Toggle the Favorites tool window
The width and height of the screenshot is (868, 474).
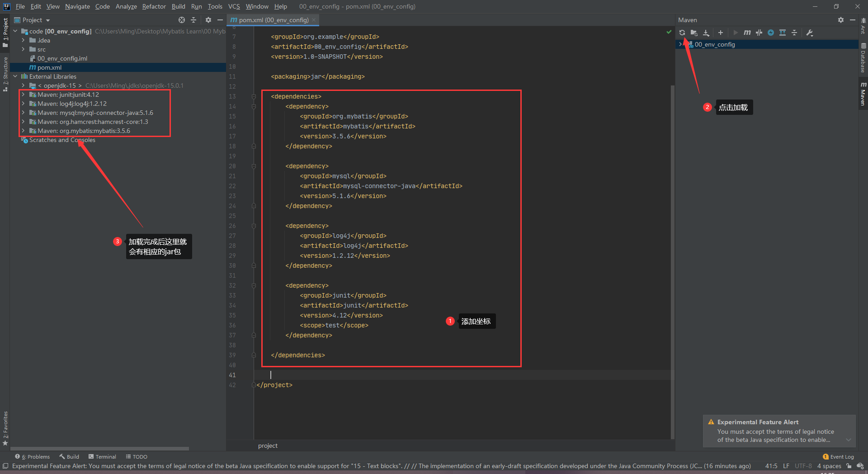pyautogui.click(x=5, y=428)
